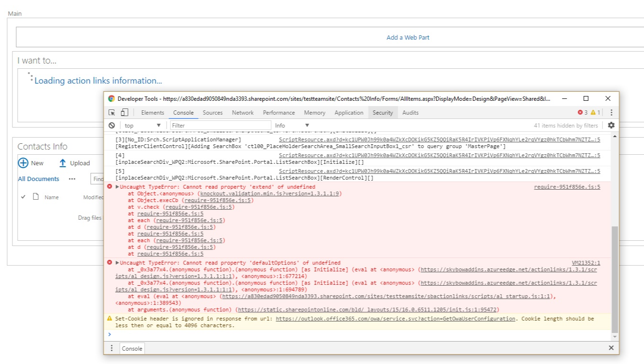
Task: Toggle the device toolbar icon
Action: point(124,113)
